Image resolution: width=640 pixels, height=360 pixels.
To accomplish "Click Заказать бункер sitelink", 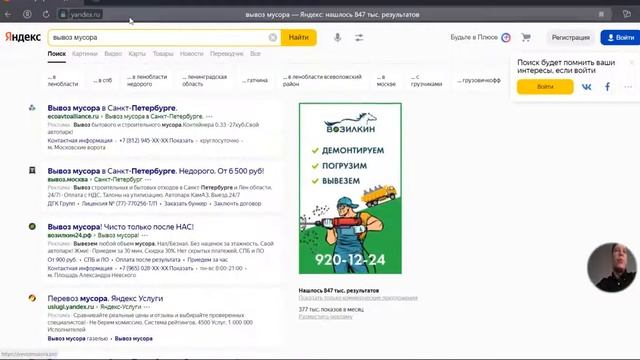I will [x=185, y=204].
